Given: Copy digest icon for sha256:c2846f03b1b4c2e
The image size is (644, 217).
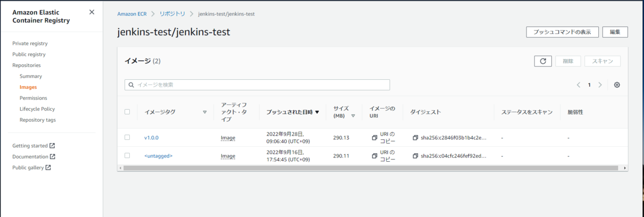Looking at the screenshot, I should click(415, 138).
